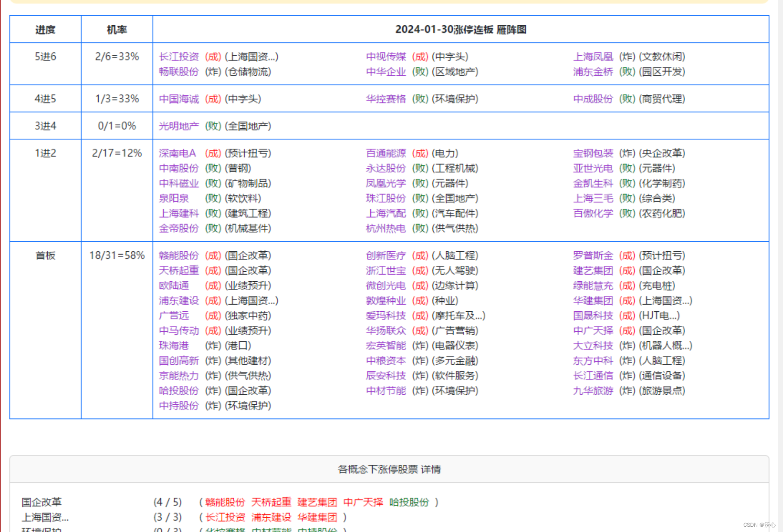This screenshot has height=532, width=783.
Task: Click 哈投股份 in the concept details list
Action: (409, 502)
